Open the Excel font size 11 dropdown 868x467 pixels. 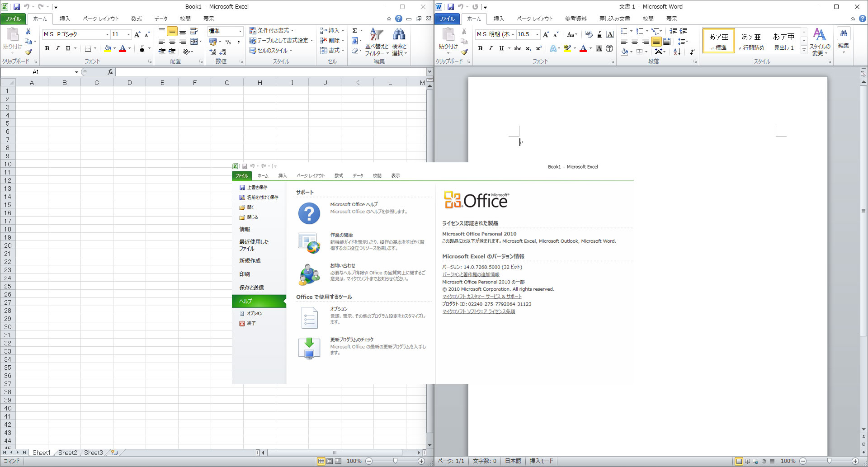[x=128, y=34]
